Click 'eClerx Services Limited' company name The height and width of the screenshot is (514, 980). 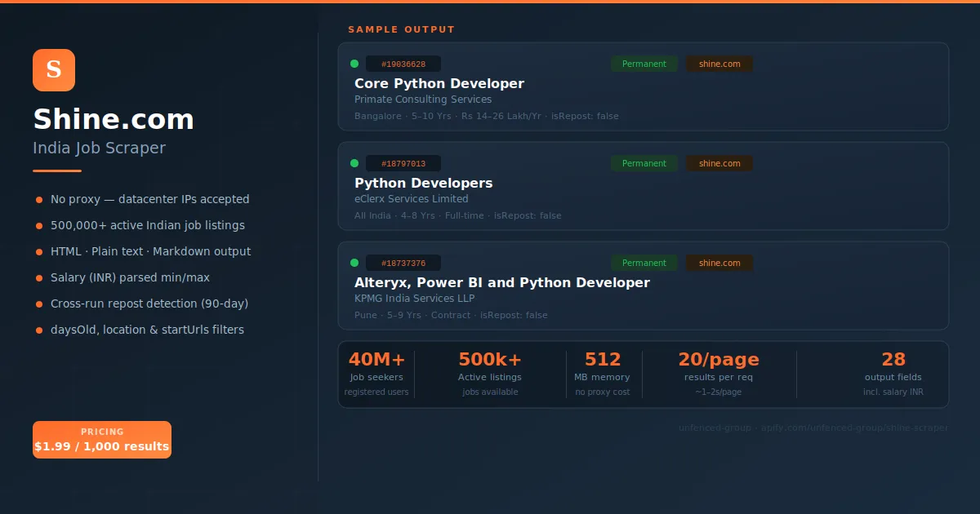[412, 199]
